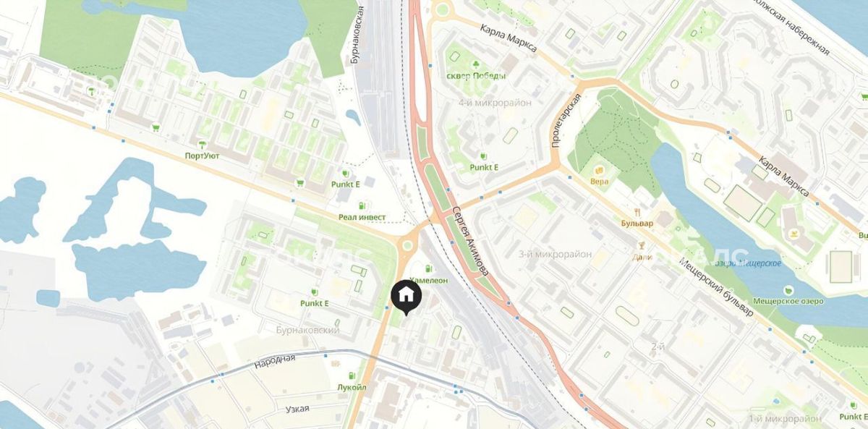Select the 4-й микрорайон district label
The image size is (868, 429).
(495, 103)
